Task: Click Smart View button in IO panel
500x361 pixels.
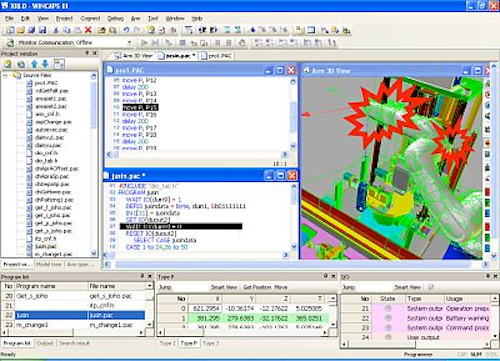Action: point(408,287)
